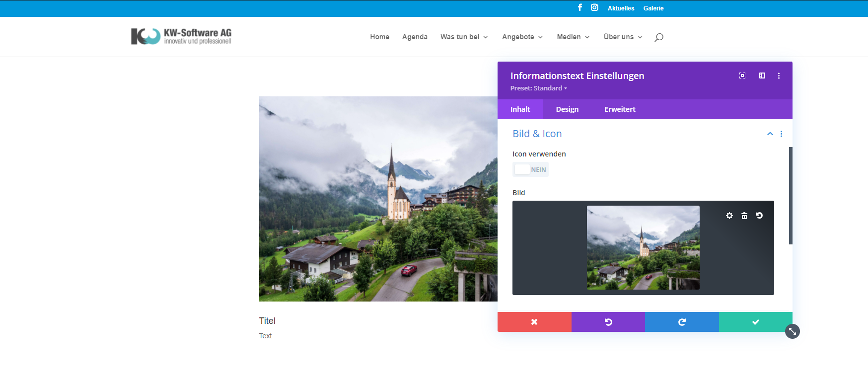Open the Instagram icon link

pos(594,7)
